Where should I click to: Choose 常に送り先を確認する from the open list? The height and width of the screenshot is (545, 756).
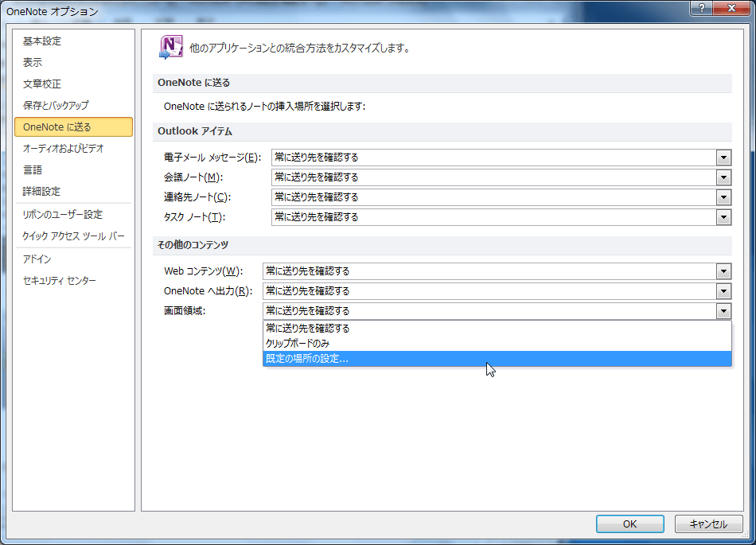497,328
